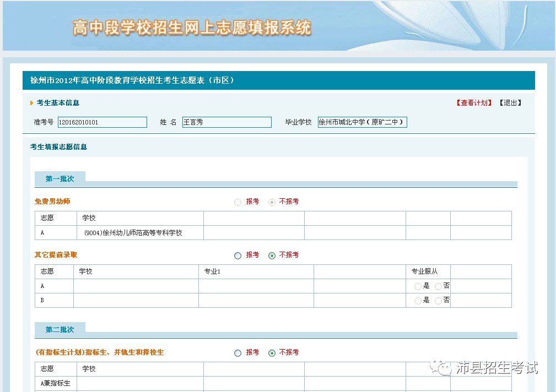Enable 报考 for 其它提前录取
The width and height of the screenshot is (556, 392).
238,255
